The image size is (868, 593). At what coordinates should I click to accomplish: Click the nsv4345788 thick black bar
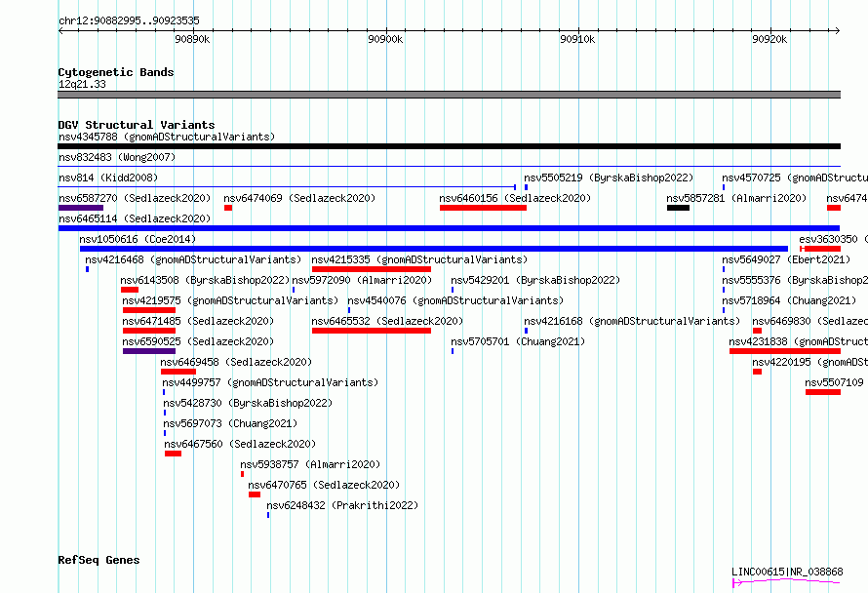coord(449,146)
